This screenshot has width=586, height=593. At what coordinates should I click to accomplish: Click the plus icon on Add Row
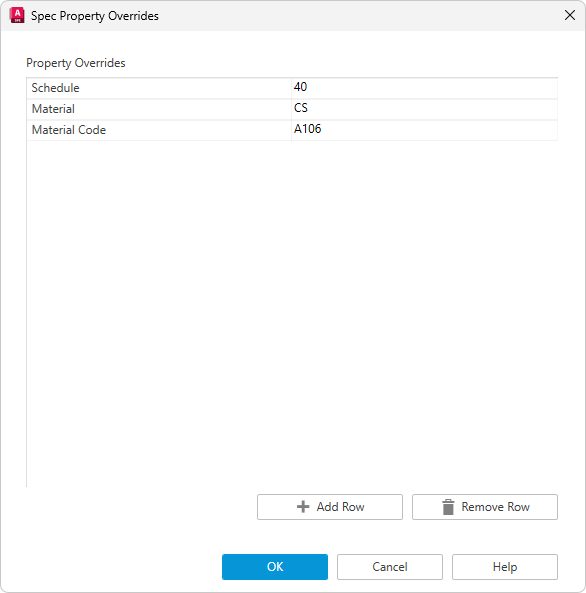pyautogui.click(x=303, y=507)
